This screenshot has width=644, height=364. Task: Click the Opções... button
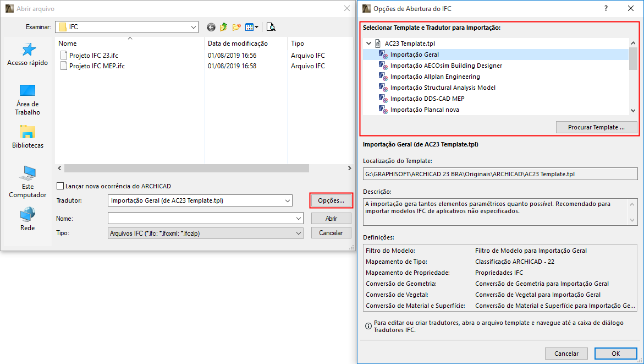click(331, 200)
